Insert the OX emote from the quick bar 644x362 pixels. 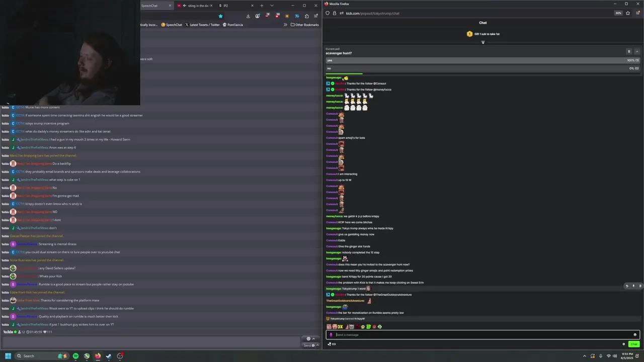click(340, 327)
